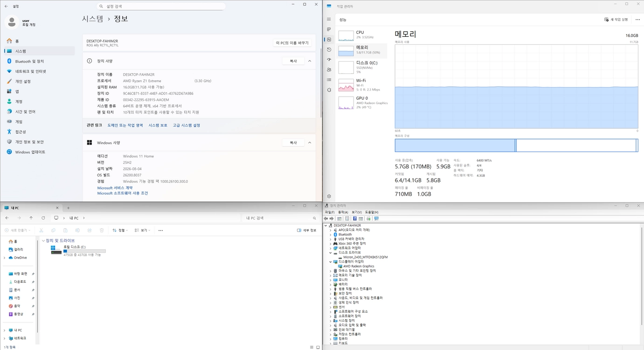Open Windows 업데이트 in Settings sidebar
This screenshot has width=644, height=350.
[39, 152]
